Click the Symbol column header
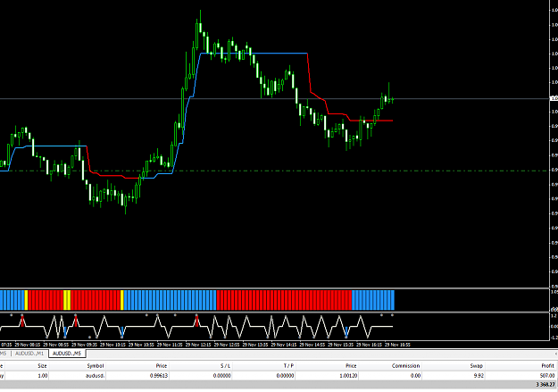The image size is (558, 392). coord(95,366)
